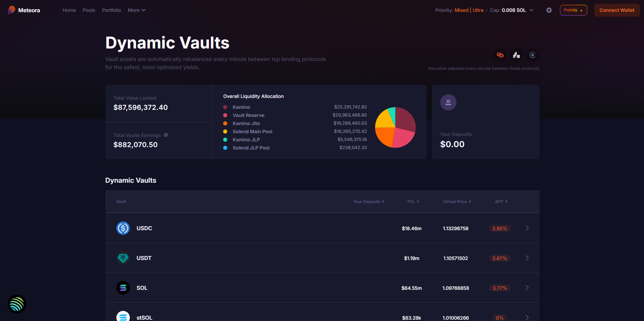Click the middle lending protocol icon
The height and width of the screenshot is (321, 644).
click(516, 55)
